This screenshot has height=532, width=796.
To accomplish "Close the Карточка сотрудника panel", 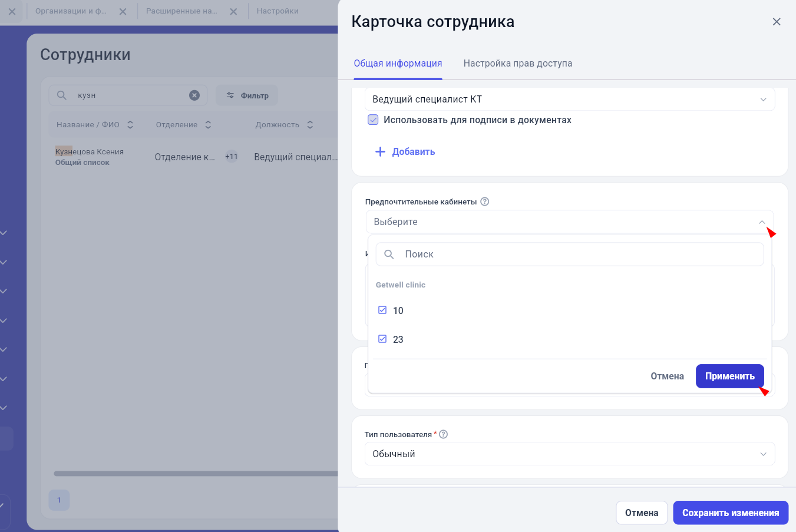I will click(x=777, y=22).
